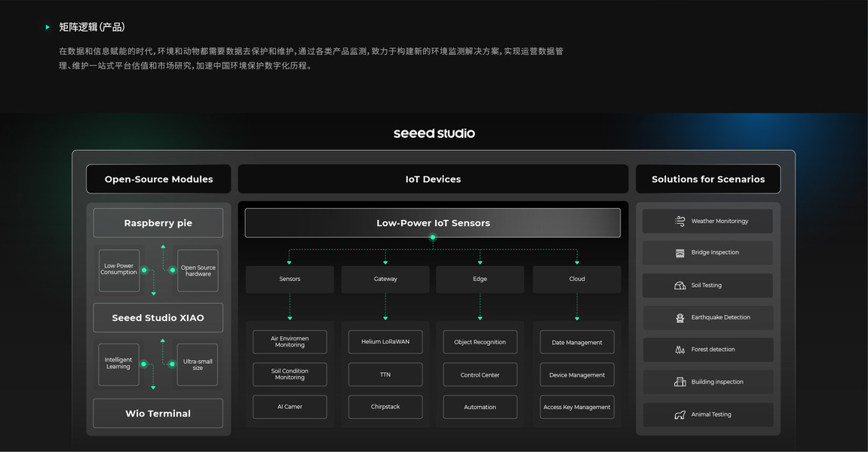The width and height of the screenshot is (868, 452).
Task: Click the Earthquake Detection label
Action: pyautogui.click(x=721, y=318)
